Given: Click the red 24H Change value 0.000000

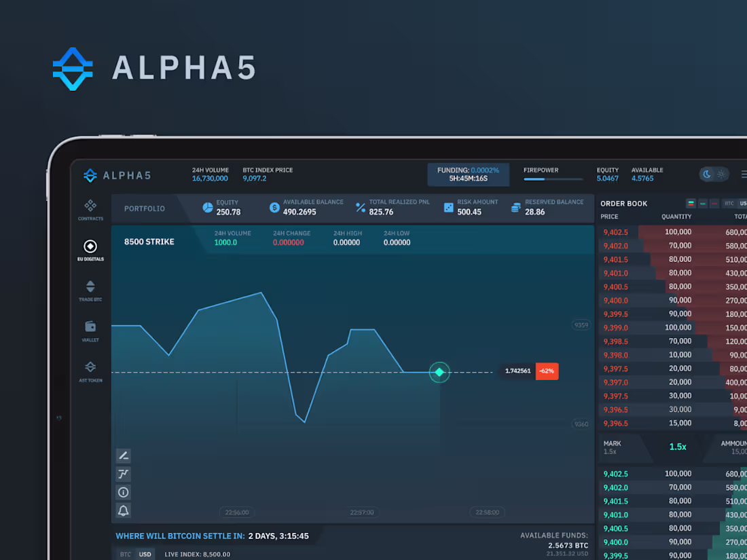Looking at the screenshot, I should (x=288, y=242).
